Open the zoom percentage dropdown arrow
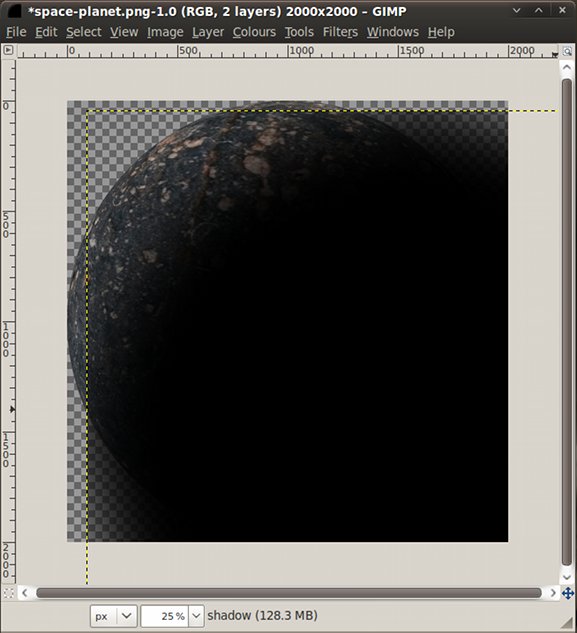The width and height of the screenshot is (577, 633). tap(196, 616)
